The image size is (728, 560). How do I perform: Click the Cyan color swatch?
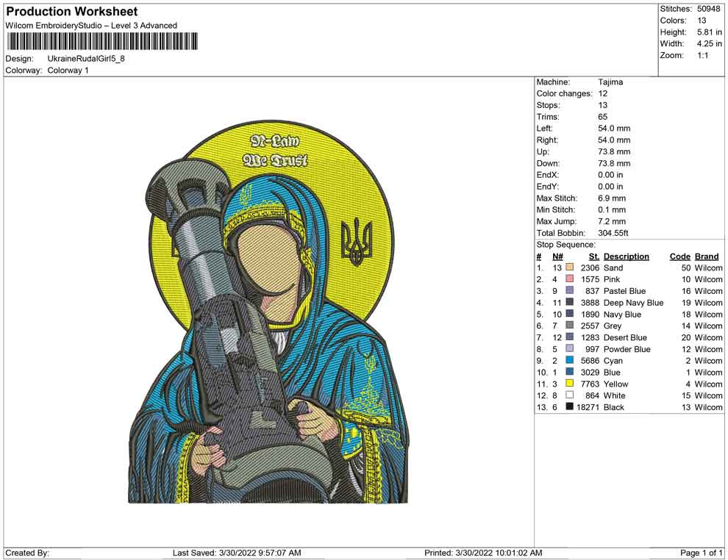[x=570, y=360]
